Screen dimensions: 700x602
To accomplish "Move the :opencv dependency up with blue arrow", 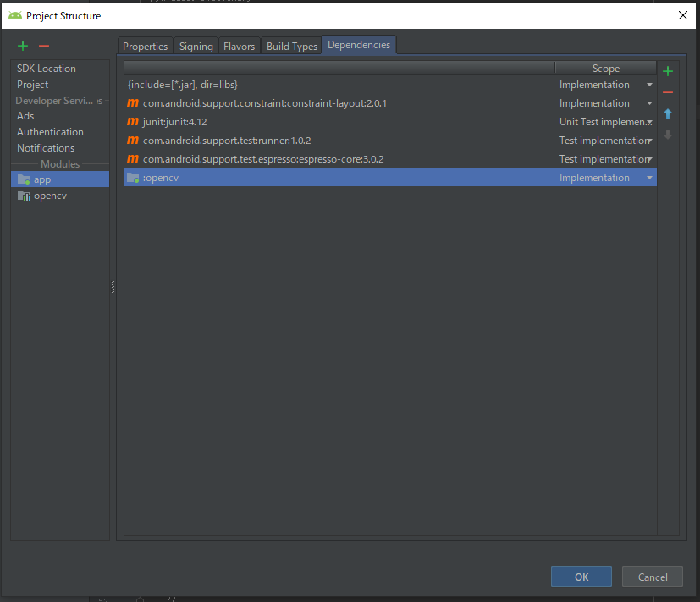I will tap(668, 113).
